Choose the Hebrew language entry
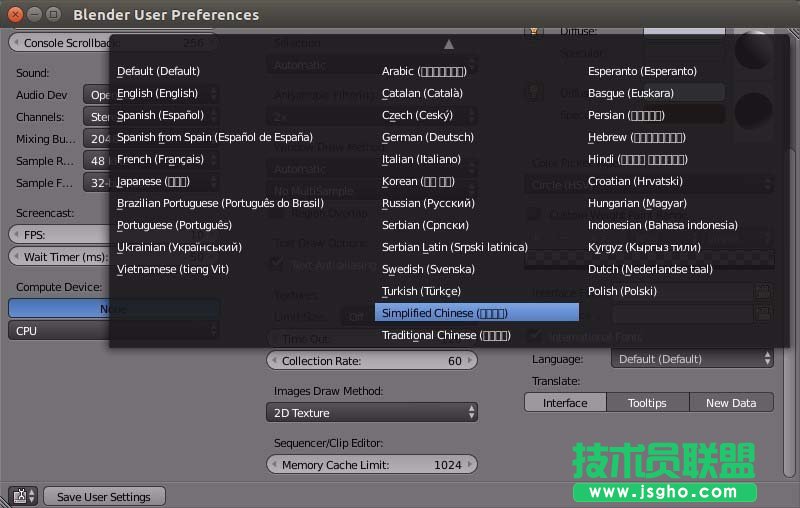The image size is (800, 508). point(637,137)
